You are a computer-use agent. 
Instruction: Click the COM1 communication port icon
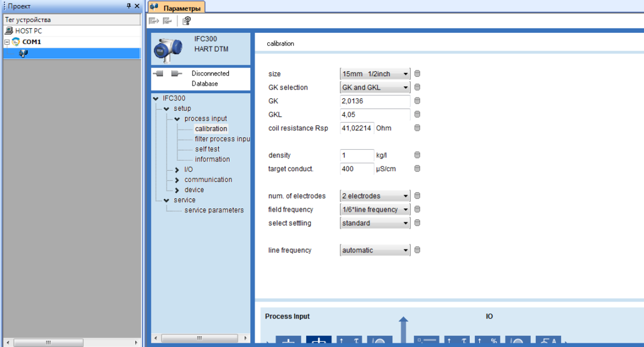coord(16,42)
